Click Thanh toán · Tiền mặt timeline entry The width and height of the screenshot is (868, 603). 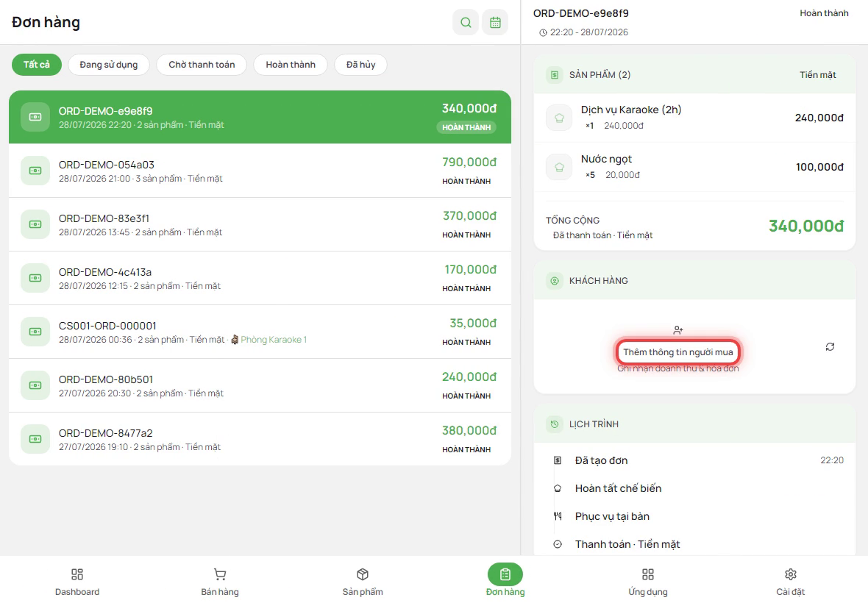point(699,544)
